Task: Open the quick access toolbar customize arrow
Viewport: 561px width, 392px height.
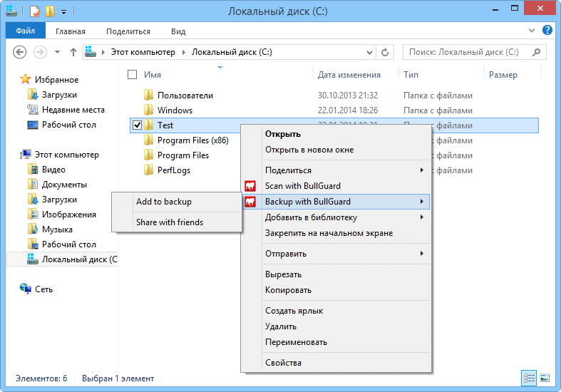Action: (63, 12)
